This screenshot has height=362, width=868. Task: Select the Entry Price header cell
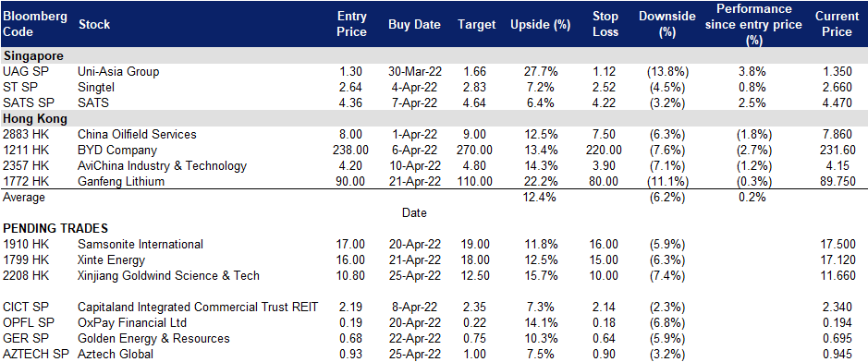352,24
